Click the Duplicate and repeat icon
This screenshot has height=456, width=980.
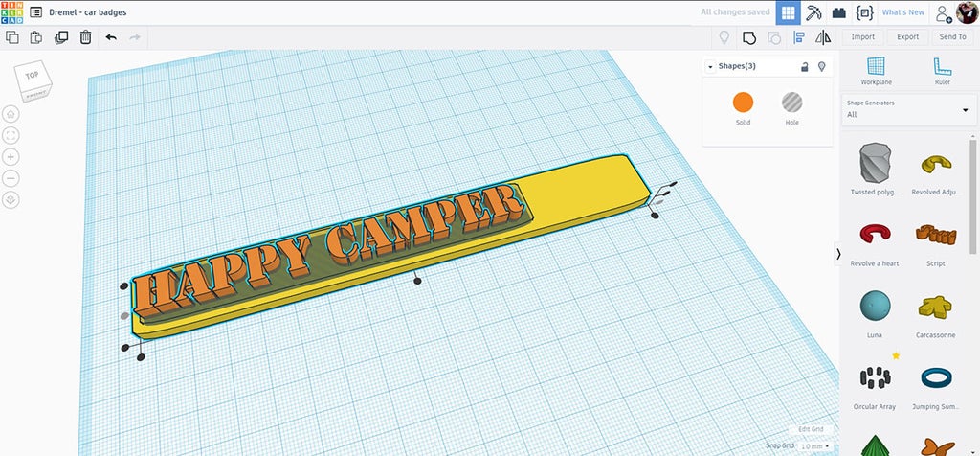click(x=61, y=37)
